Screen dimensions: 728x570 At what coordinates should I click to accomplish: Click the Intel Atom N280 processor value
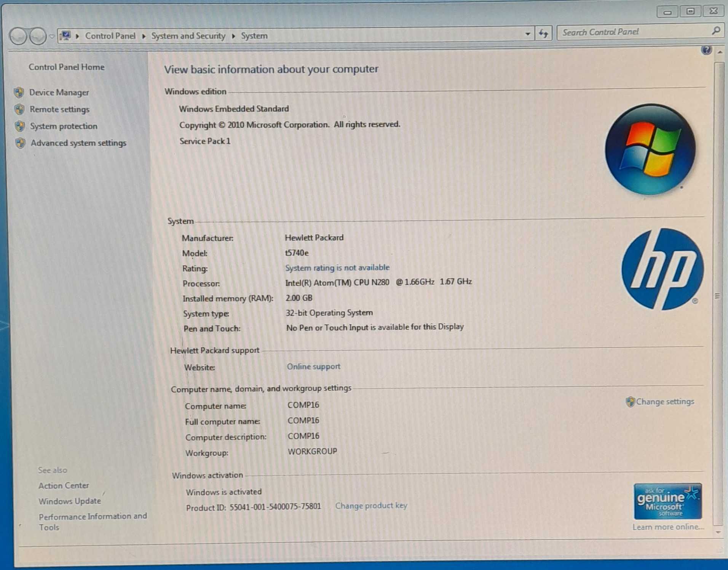point(378,282)
